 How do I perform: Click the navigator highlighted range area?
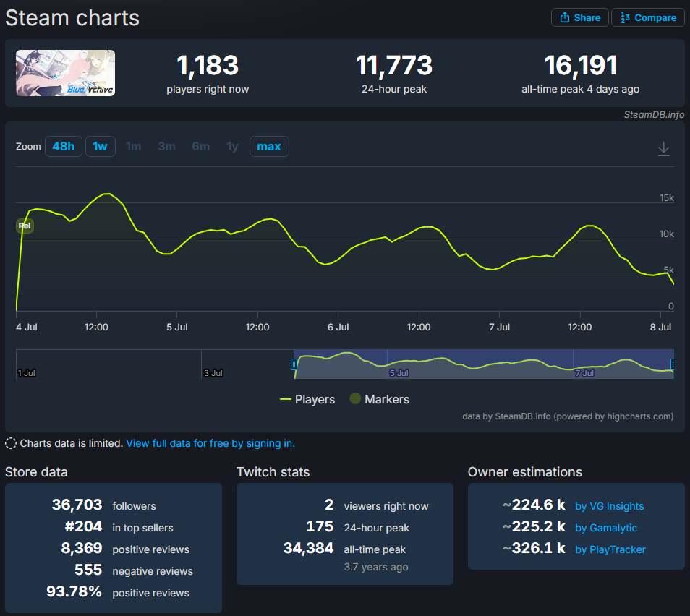484,364
